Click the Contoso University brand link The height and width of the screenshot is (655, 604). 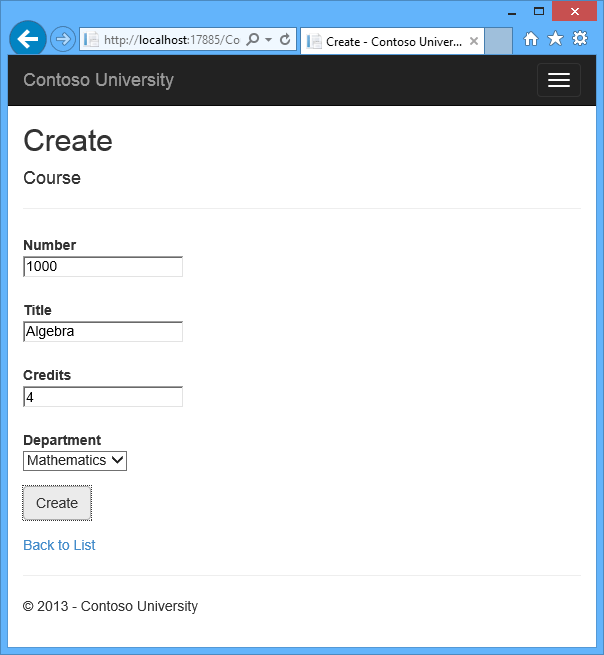(x=99, y=80)
